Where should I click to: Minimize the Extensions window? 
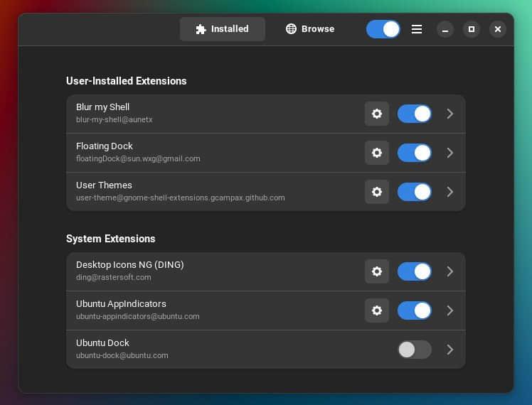pyautogui.click(x=445, y=29)
